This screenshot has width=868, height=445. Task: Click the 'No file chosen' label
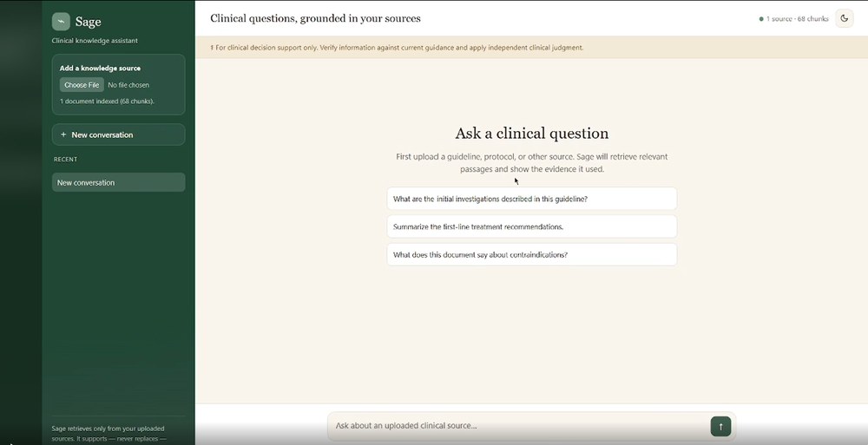coord(128,85)
